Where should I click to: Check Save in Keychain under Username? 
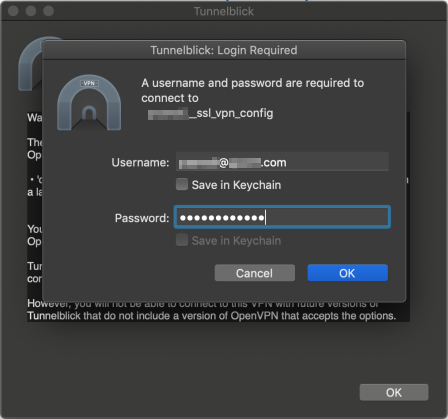[182, 184]
